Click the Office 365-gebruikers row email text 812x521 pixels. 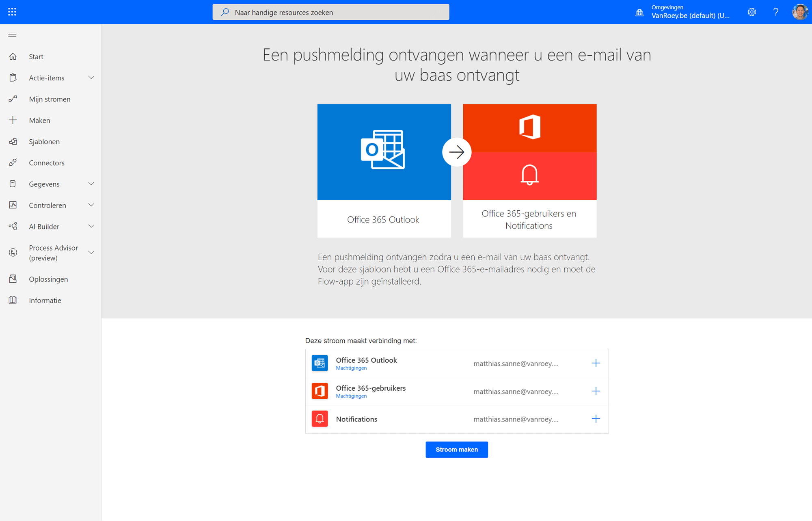[516, 391]
